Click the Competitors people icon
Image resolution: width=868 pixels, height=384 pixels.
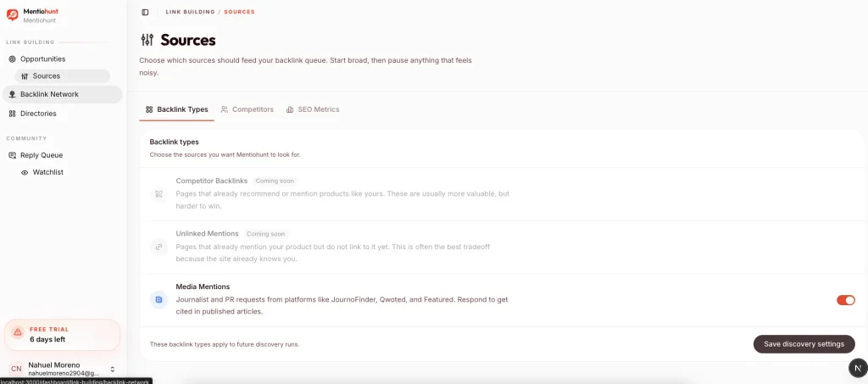(x=224, y=109)
